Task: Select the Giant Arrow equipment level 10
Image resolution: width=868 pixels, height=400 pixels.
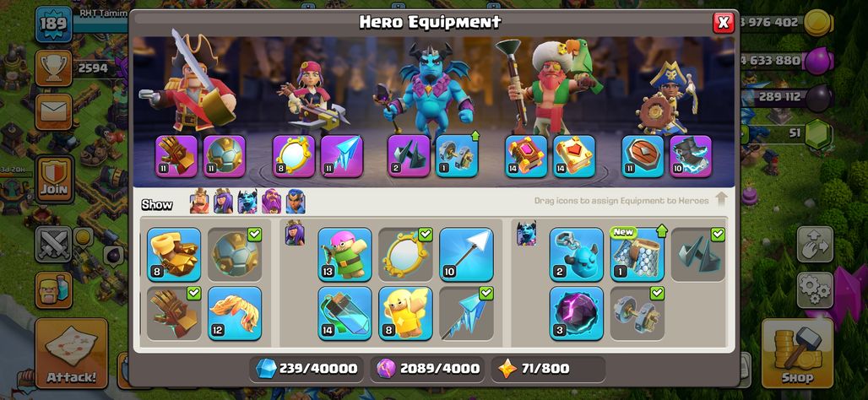Action: pyautogui.click(x=465, y=255)
